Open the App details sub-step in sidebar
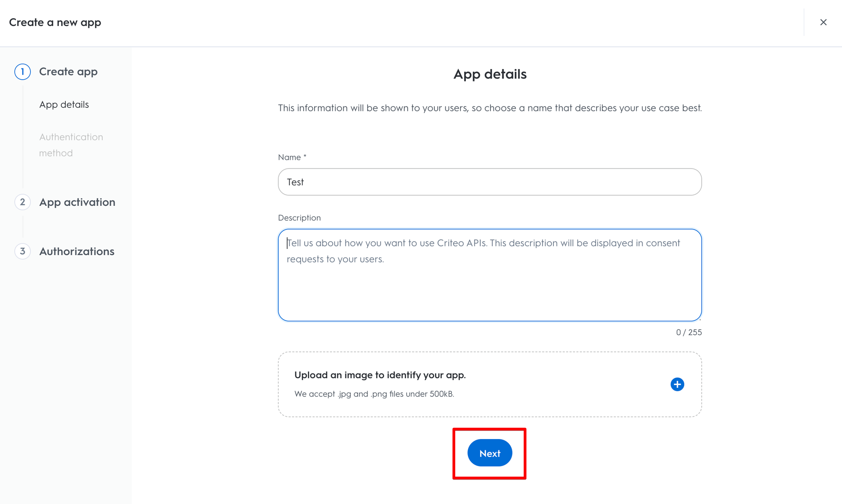This screenshot has height=504, width=842. coord(64,104)
